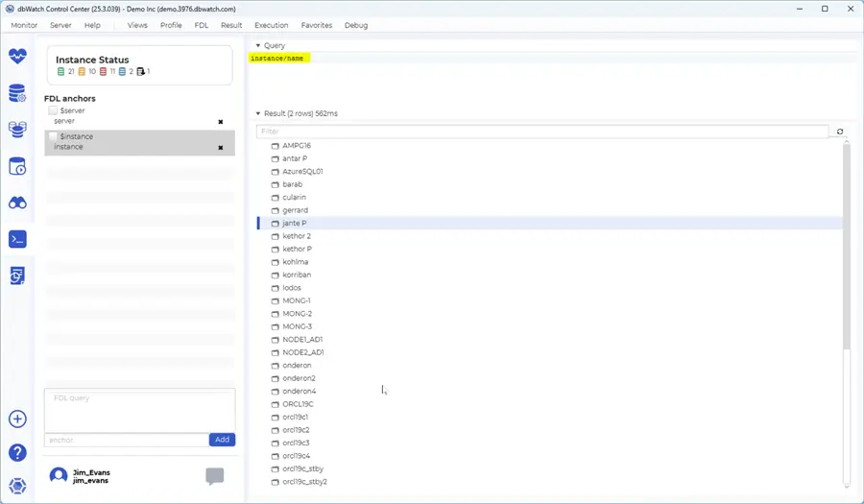Open the database farm sidebar icon
864x504 pixels.
coord(17,130)
